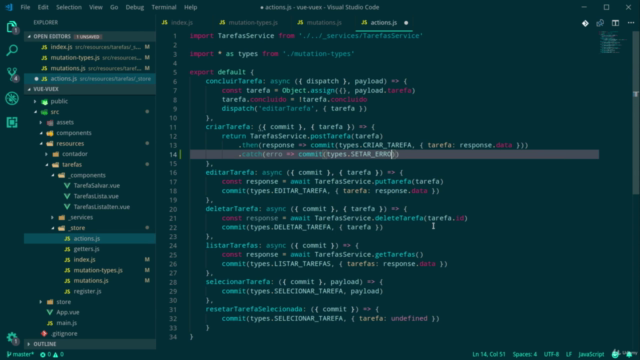This screenshot has width=640, height=360.
Task: Click the errors and warnings count in status bar
Action: point(52,354)
